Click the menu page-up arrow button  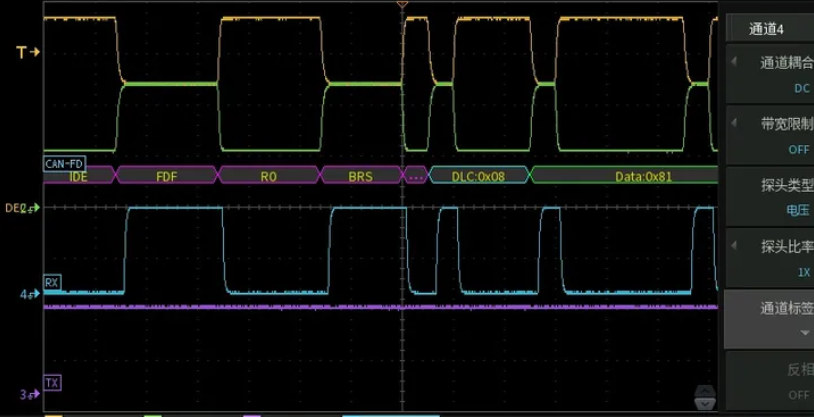click(x=705, y=391)
